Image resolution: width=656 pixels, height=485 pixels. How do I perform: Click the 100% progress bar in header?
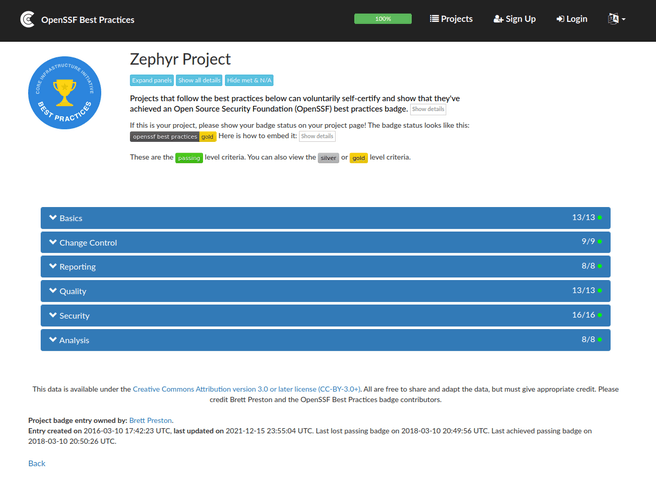coord(383,19)
